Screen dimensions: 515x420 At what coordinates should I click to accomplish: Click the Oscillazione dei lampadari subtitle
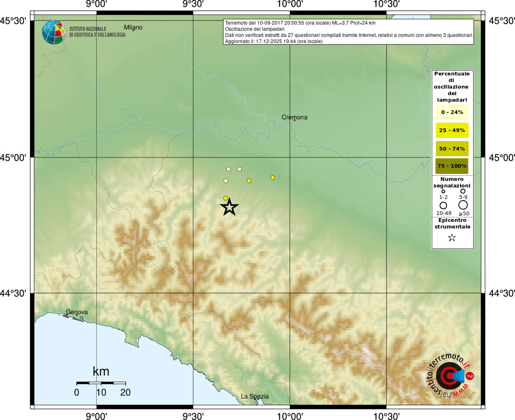[255, 29]
